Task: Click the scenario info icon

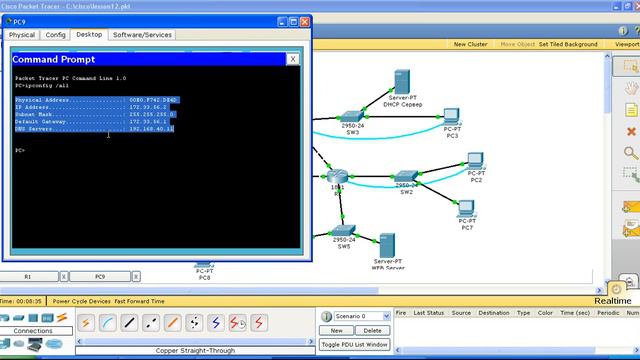Action: pyautogui.click(x=326, y=316)
